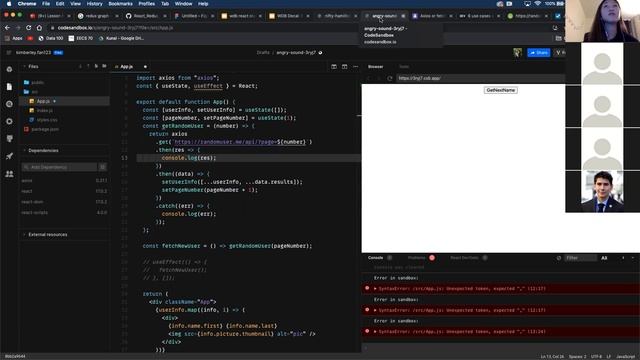Click the GetNextName button in preview

point(501,90)
